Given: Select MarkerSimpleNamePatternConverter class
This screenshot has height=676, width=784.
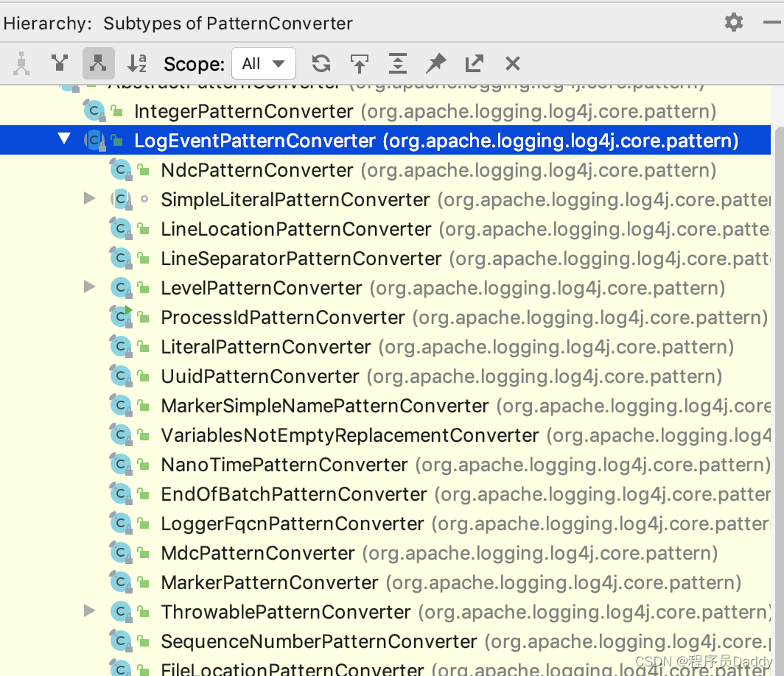Looking at the screenshot, I should point(324,406).
